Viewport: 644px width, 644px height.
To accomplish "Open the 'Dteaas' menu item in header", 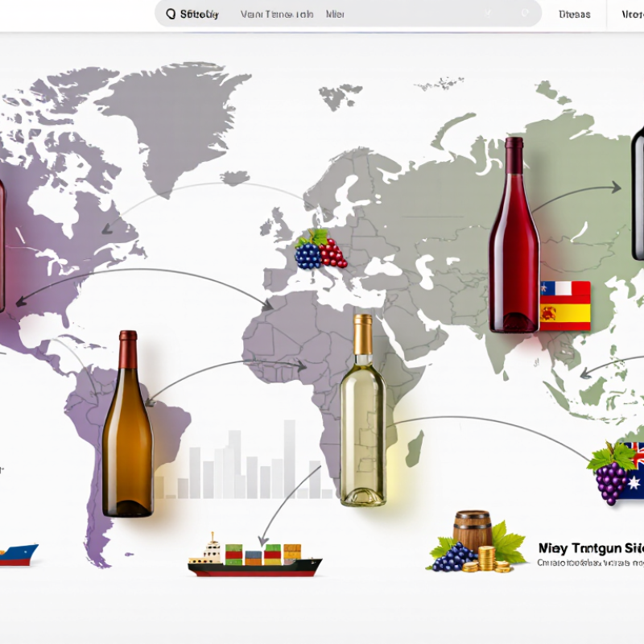I will (574, 14).
